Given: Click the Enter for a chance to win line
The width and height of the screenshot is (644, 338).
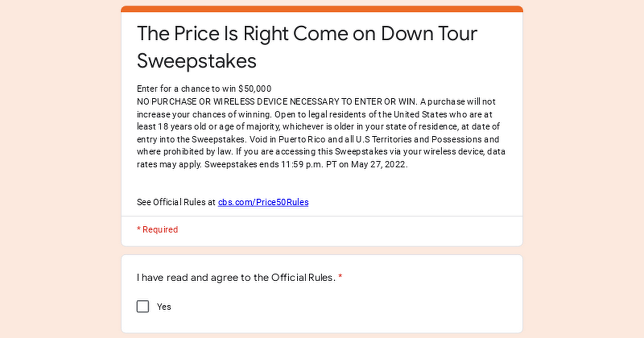Looking at the screenshot, I should click(204, 89).
